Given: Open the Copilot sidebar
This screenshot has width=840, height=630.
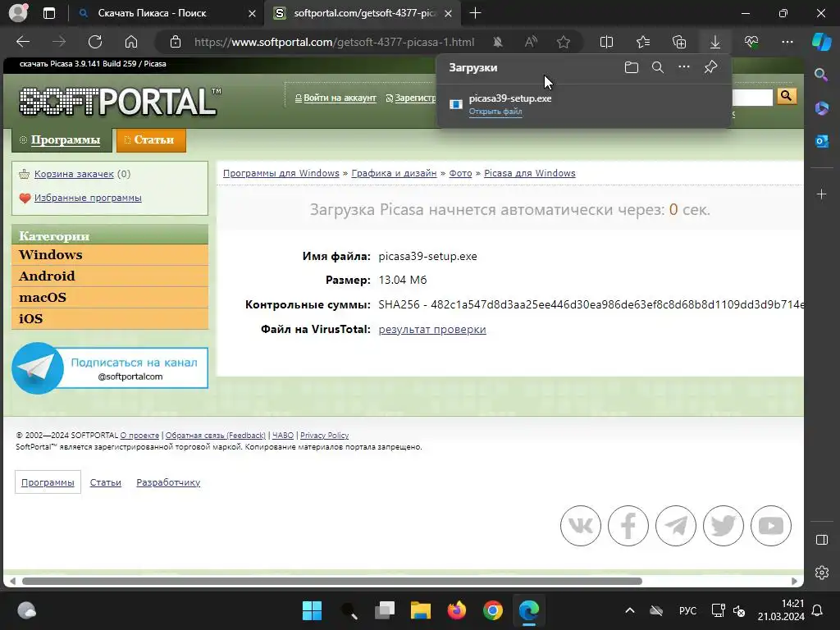Looking at the screenshot, I should click(822, 42).
